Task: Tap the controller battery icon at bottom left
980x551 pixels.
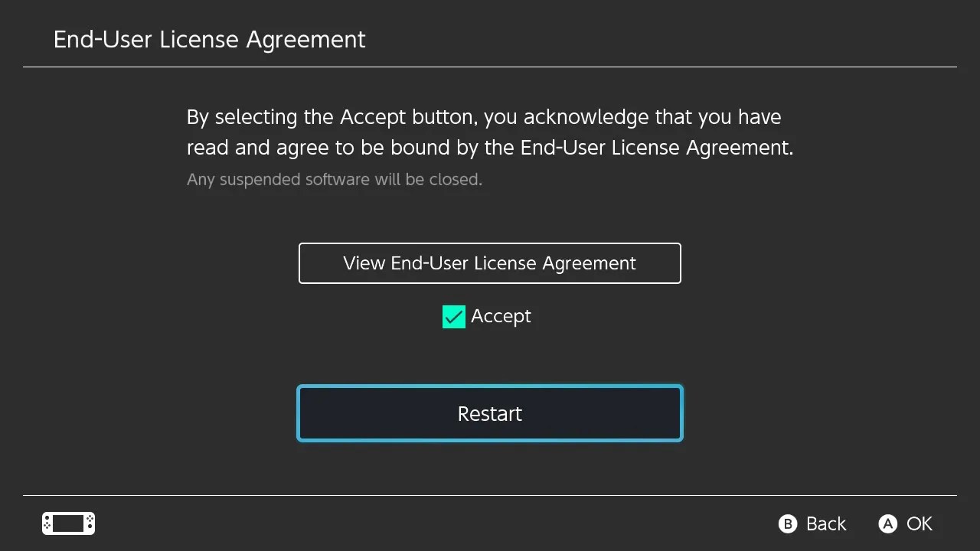Action: pyautogui.click(x=67, y=523)
